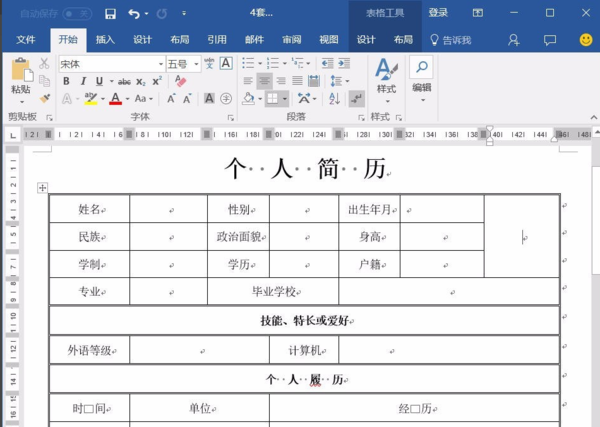The width and height of the screenshot is (600, 427).
Task: Open the 样式 Styles gallery button
Action: 386,81
